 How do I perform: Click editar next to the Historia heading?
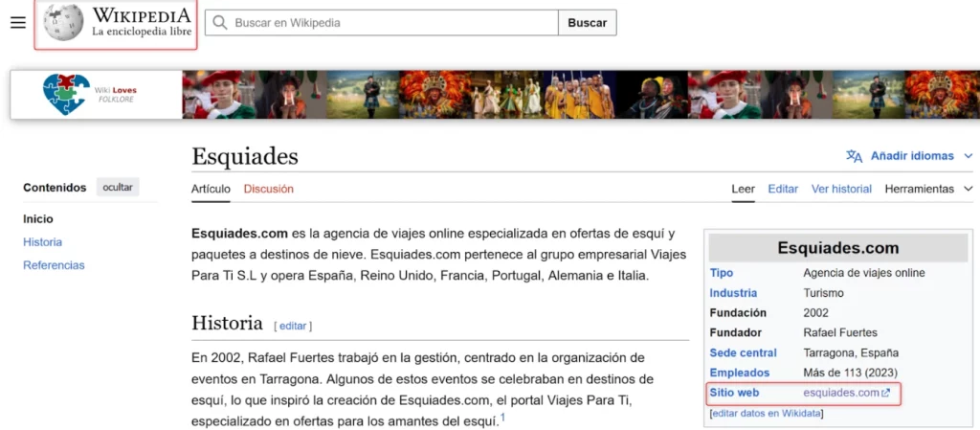(293, 326)
